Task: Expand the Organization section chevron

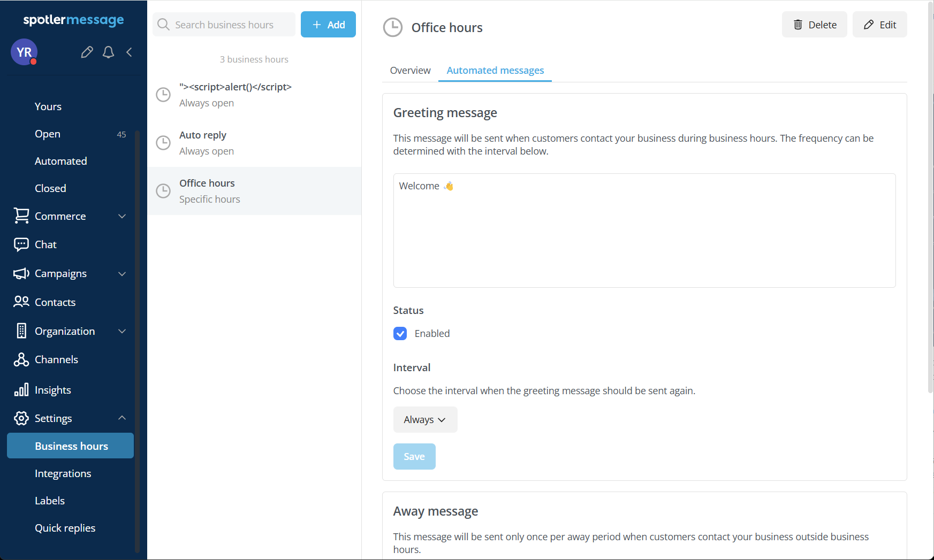Action: [x=122, y=331]
